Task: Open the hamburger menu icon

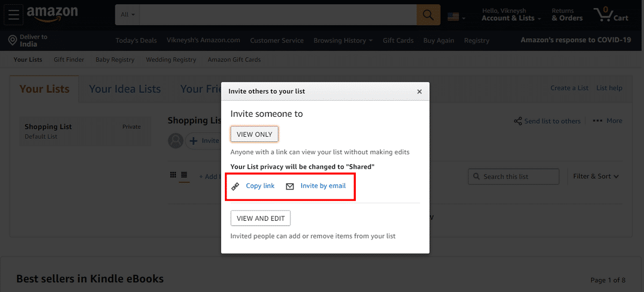Action: (x=13, y=15)
